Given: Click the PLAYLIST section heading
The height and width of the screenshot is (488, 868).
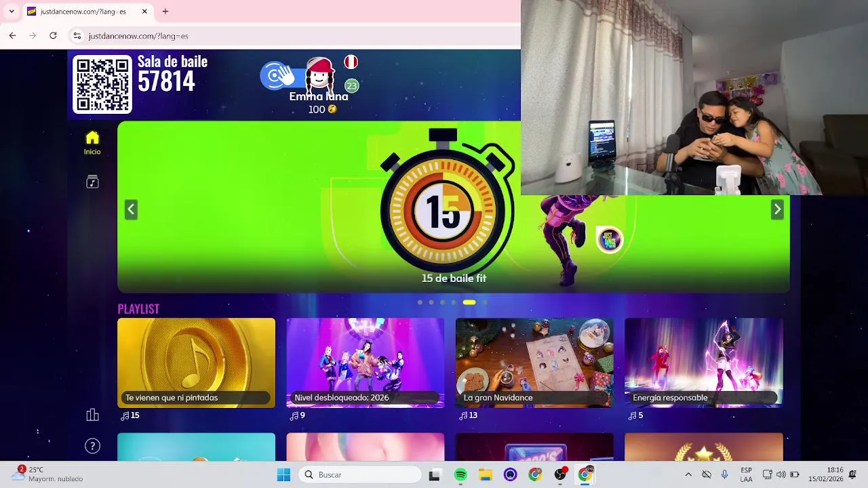Looking at the screenshot, I should click(138, 309).
